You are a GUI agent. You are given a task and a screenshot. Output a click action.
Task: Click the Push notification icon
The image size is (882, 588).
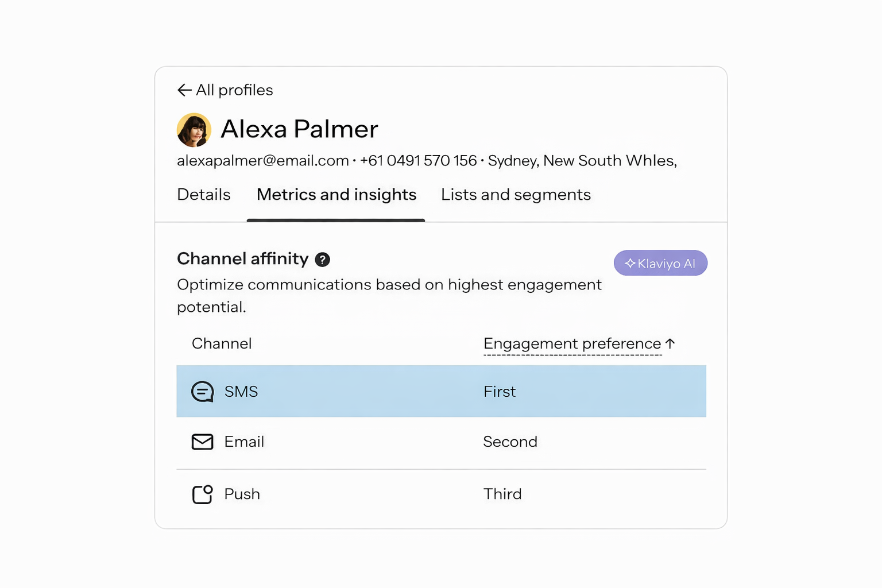[x=202, y=494]
